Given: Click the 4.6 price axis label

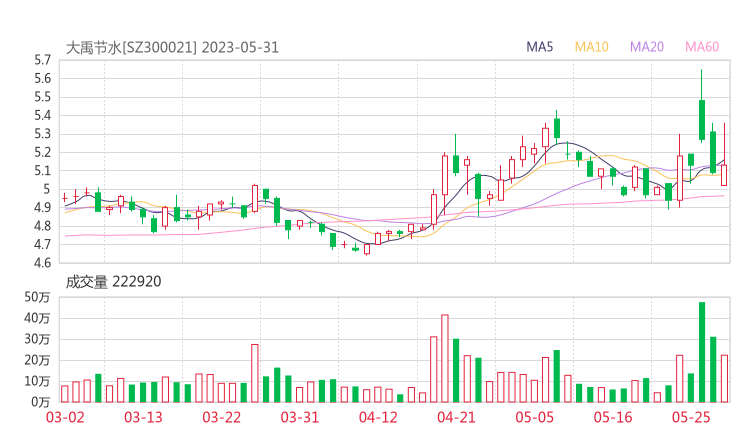Looking at the screenshot, I should (42, 263).
